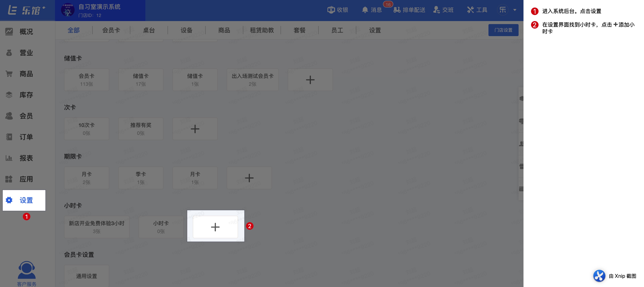Click the 设置 gear icon in sidebar
The image size is (644, 287).
coord(9,200)
